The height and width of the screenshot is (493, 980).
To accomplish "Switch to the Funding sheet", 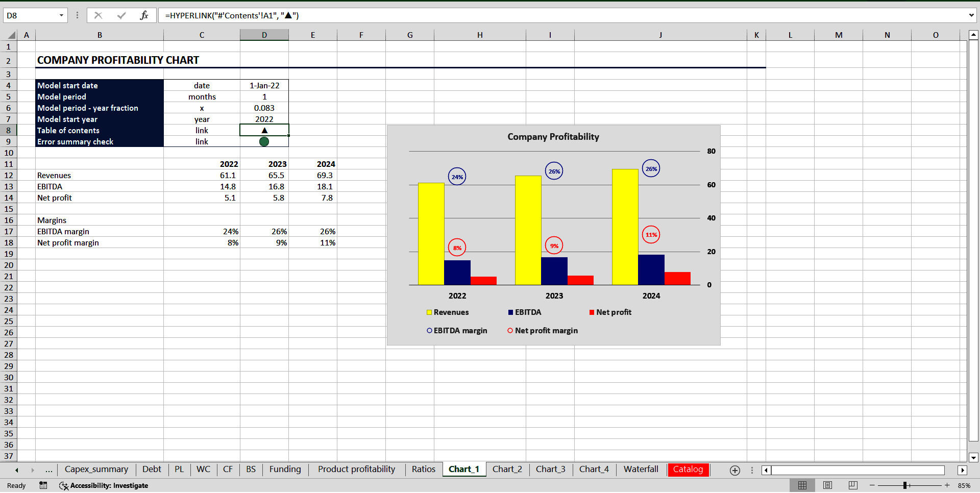I will 285,470.
